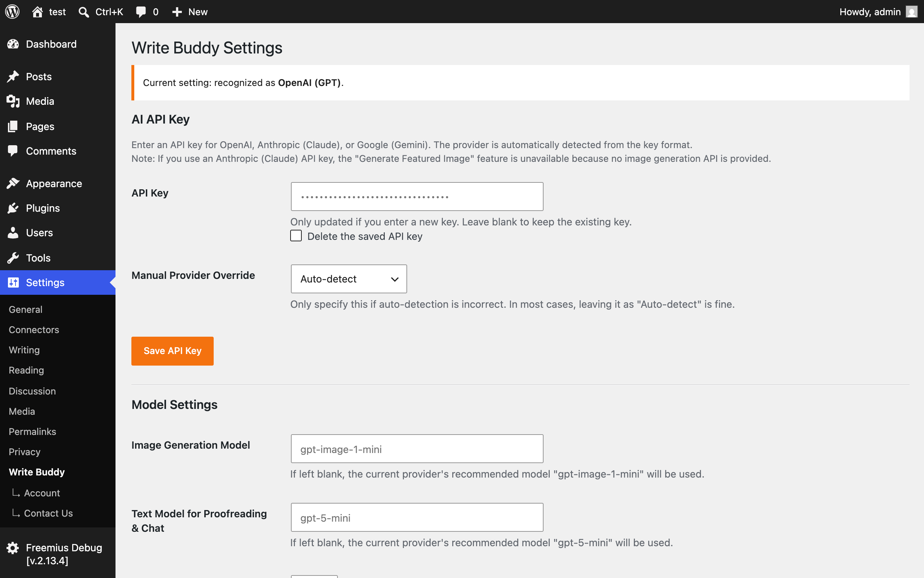Click the Pages icon in sidebar
Viewport: 924px width, 578px height.
13,126
